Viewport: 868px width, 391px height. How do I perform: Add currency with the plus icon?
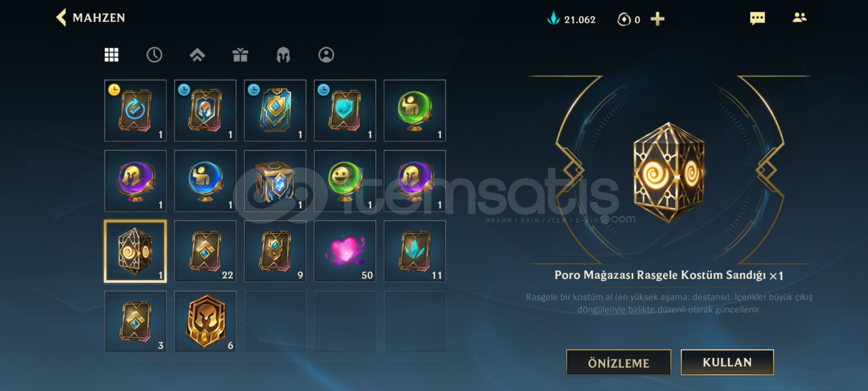tap(658, 19)
